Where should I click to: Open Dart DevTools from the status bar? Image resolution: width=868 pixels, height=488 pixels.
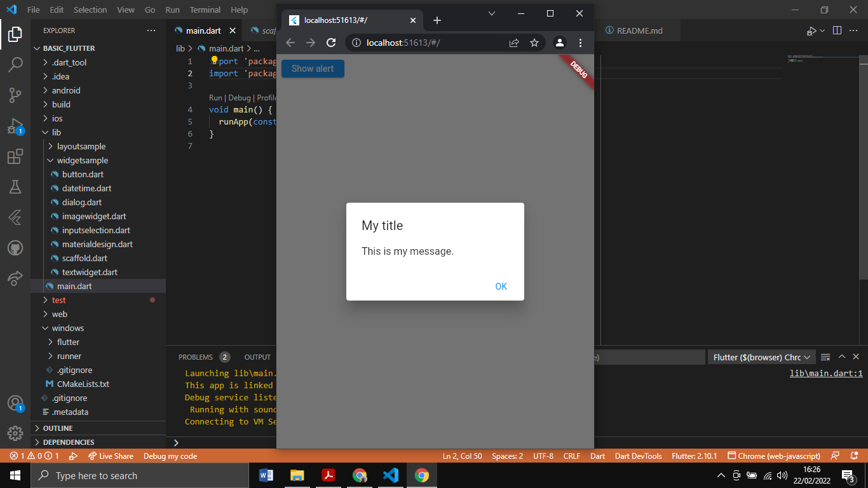click(x=638, y=456)
